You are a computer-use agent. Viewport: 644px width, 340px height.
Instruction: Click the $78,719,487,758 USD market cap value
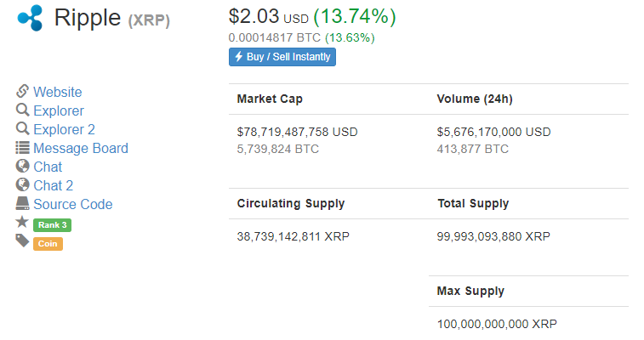point(298,132)
